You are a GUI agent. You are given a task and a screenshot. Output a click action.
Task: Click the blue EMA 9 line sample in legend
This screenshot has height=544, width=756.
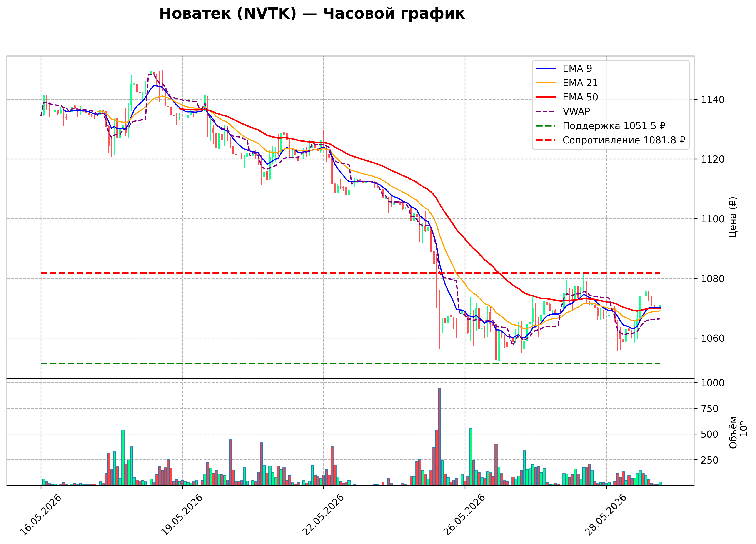tap(546, 69)
